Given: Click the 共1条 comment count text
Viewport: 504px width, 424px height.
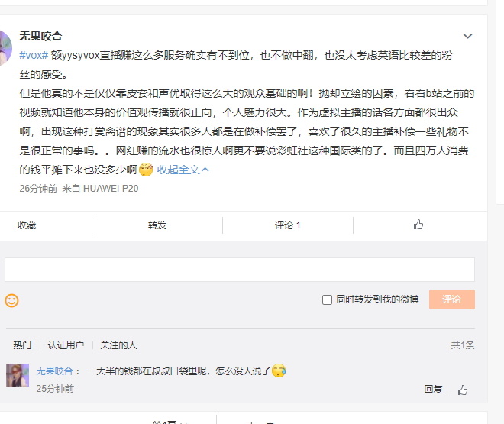Looking at the screenshot, I should pyautogui.click(x=463, y=345).
